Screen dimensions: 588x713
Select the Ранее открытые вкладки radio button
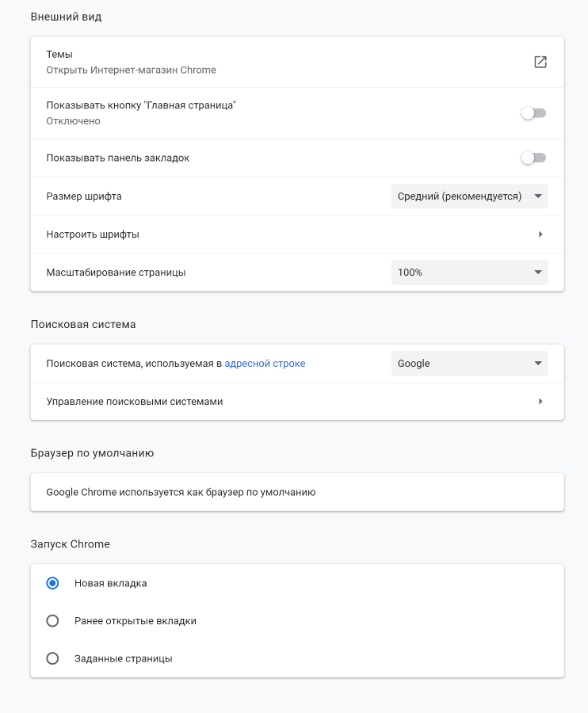click(52, 621)
